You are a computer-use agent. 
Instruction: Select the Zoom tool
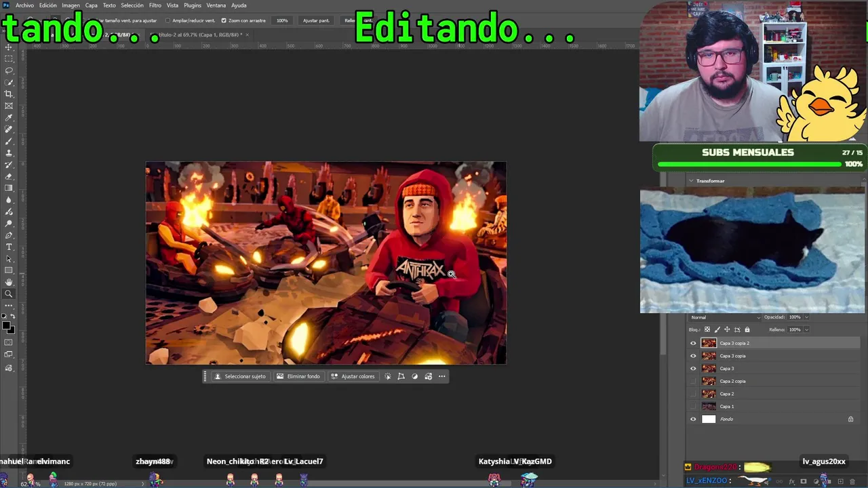(9, 294)
